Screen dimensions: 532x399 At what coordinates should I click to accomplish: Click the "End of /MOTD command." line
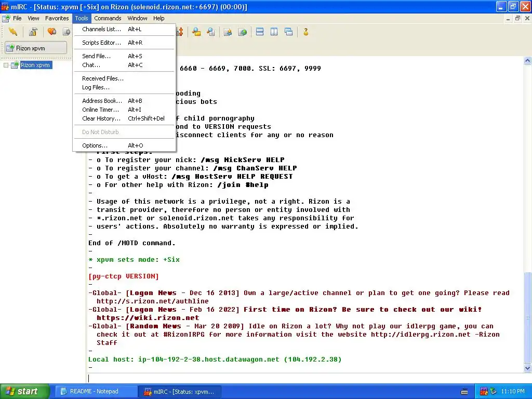tap(132, 243)
